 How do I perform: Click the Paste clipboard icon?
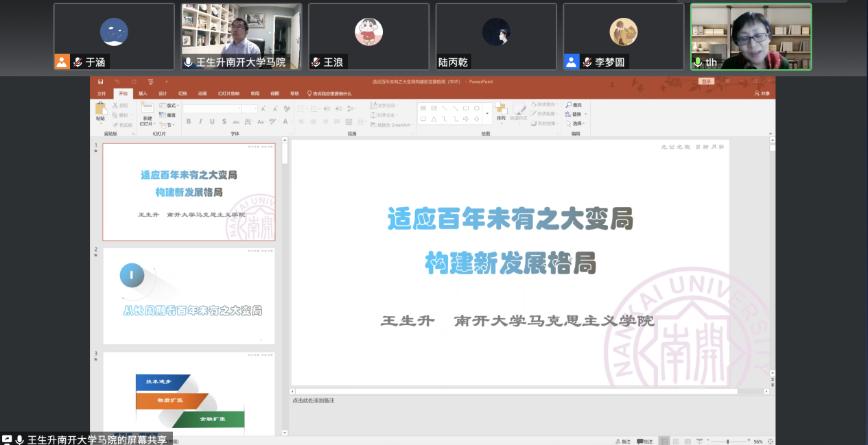click(100, 109)
